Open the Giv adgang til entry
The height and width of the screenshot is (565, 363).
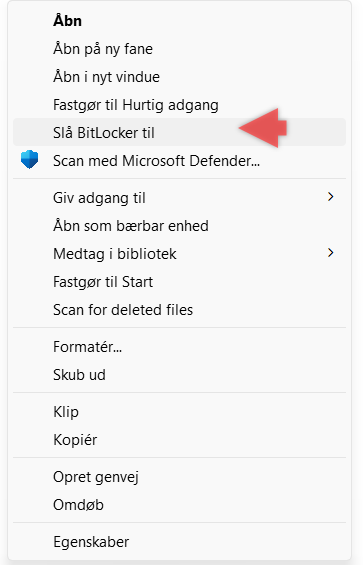click(x=180, y=197)
